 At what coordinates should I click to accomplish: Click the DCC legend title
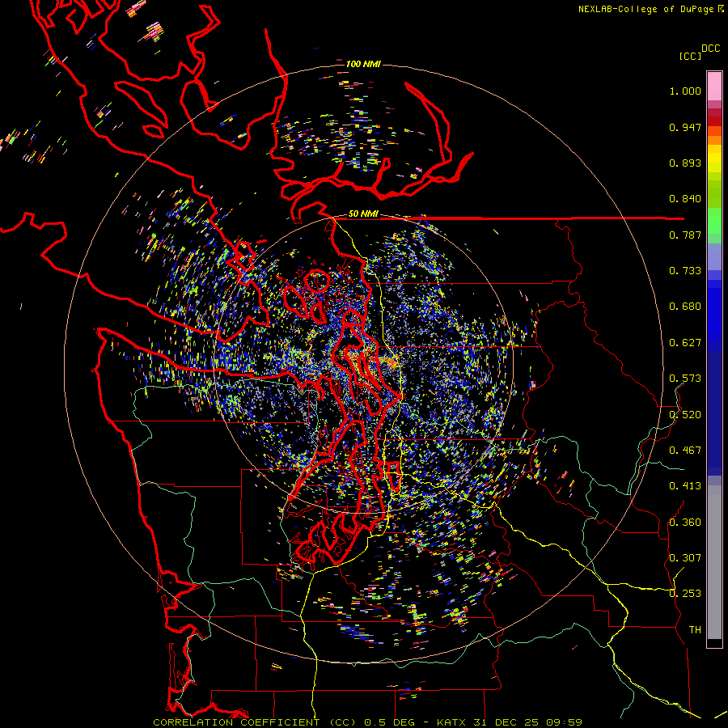(710, 49)
